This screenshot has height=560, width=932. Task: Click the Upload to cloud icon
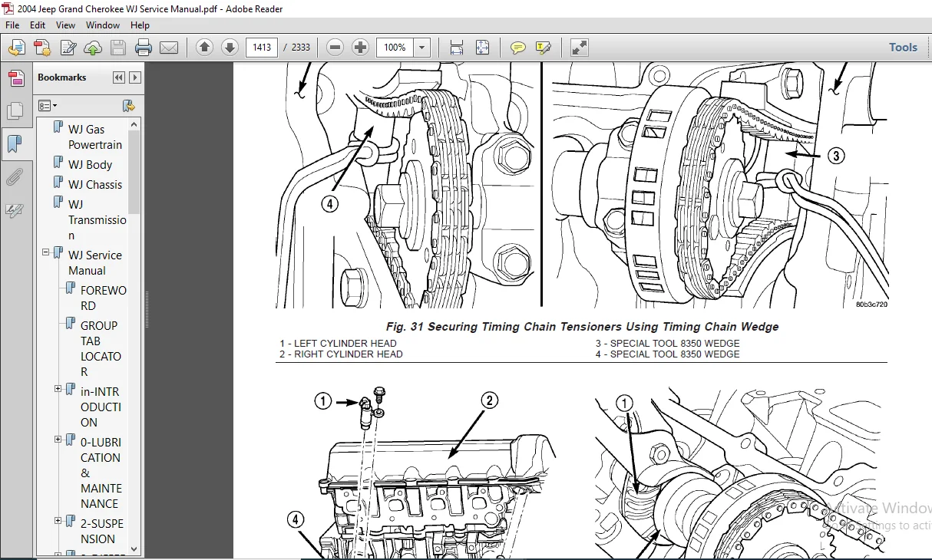coord(93,48)
